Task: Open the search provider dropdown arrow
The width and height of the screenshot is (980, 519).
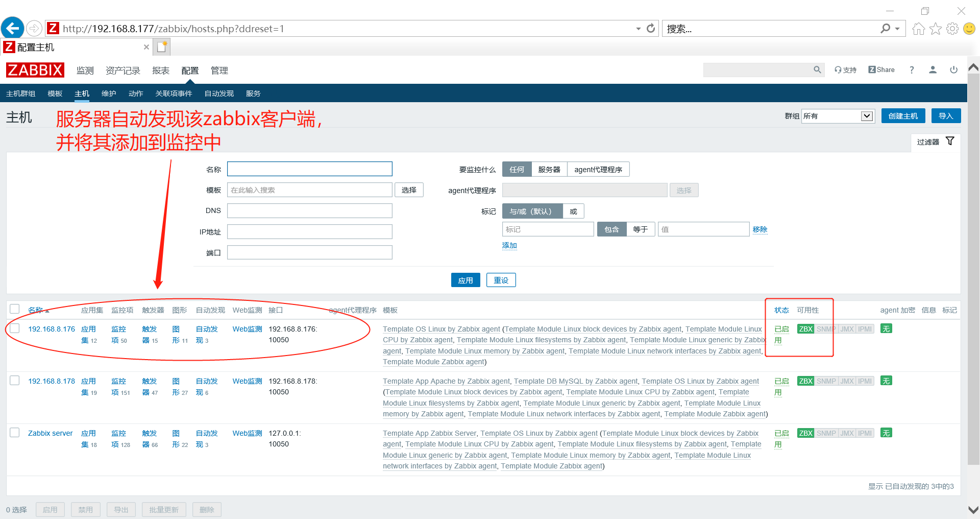Action: coord(897,29)
